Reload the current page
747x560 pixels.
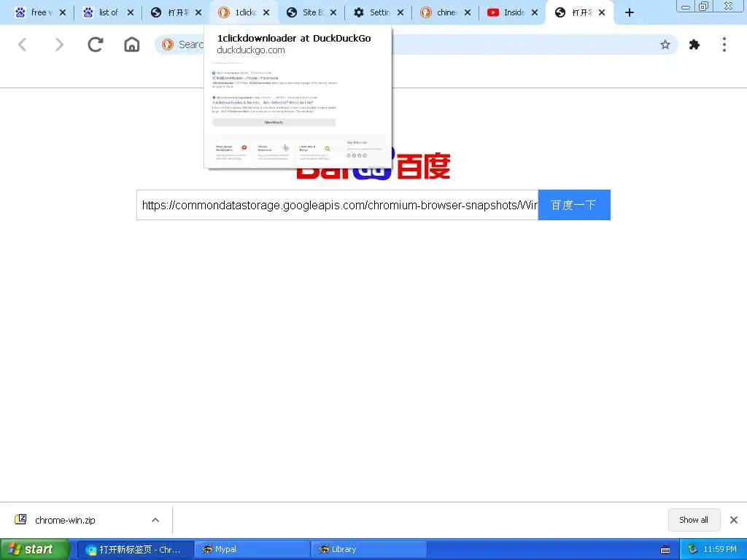pyautogui.click(x=96, y=44)
